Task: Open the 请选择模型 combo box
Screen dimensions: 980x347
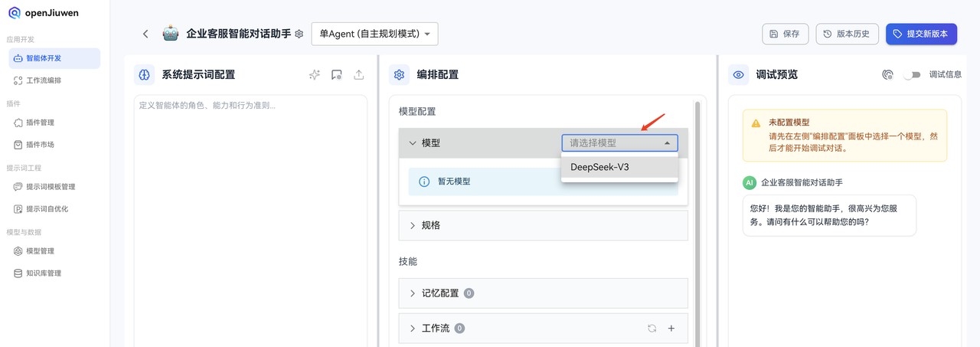Action: point(619,143)
